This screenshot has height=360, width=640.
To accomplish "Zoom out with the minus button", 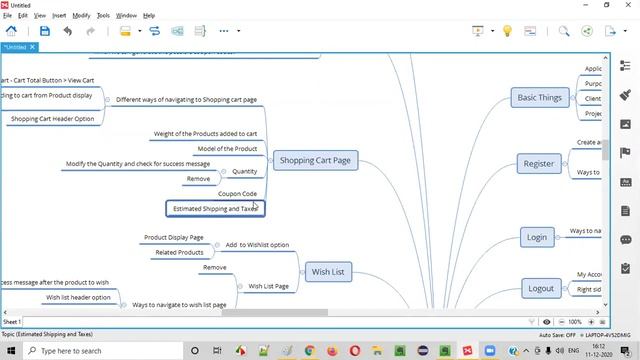I will [x=562, y=322].
